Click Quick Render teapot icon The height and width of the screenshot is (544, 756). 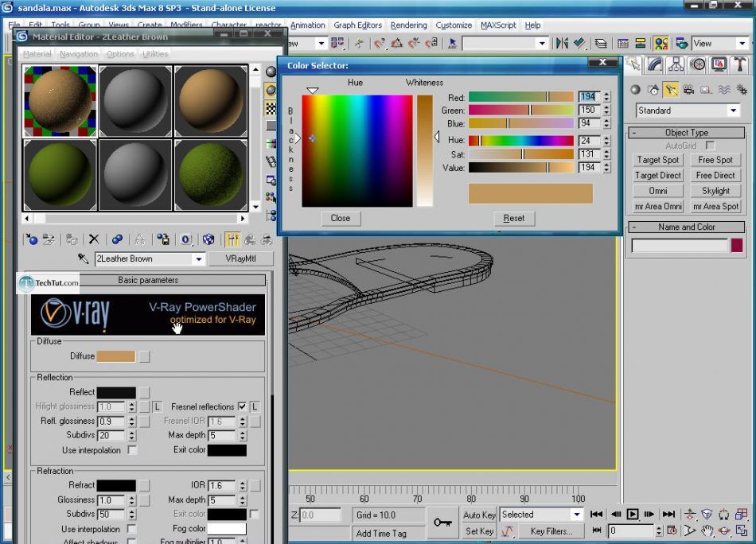(x=681, y=44)
